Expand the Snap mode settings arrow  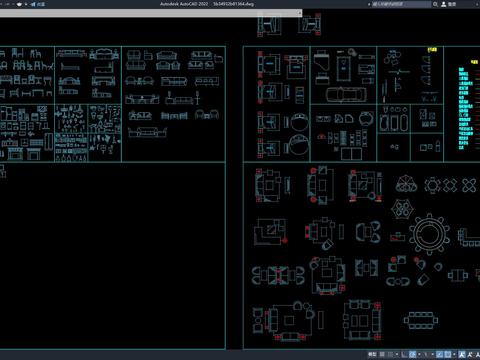coord(397,354)
